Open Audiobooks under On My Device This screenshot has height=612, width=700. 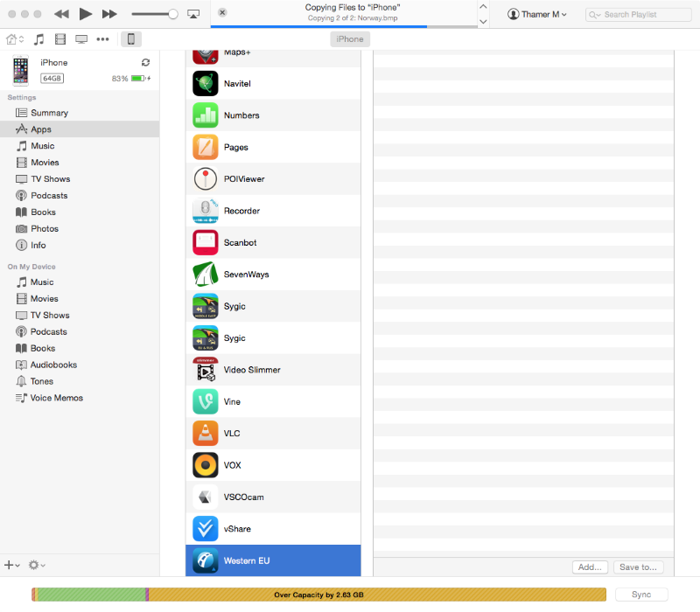80,365
